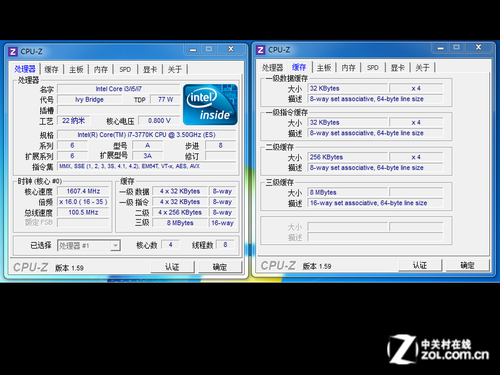This screenshot has height=375, width=500.
Task: Click the 256 KBytes L2 cache size
Action: pos(348,157)
